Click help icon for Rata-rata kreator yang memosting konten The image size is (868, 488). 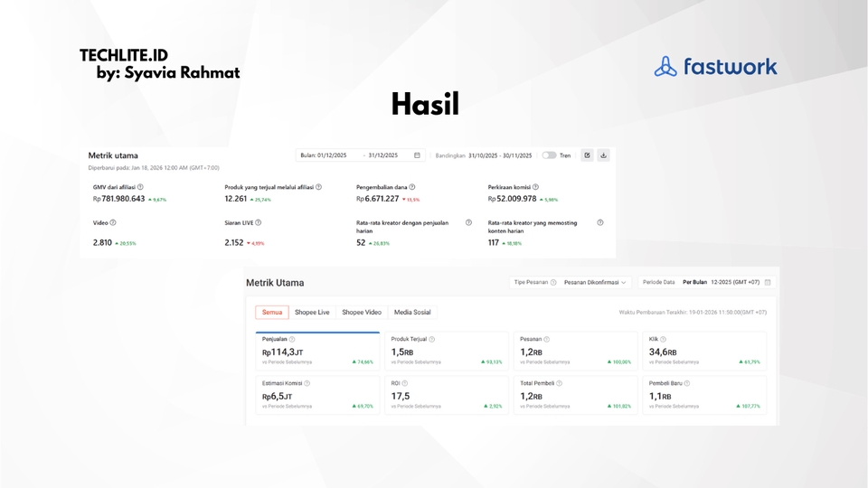click(600, 223)
